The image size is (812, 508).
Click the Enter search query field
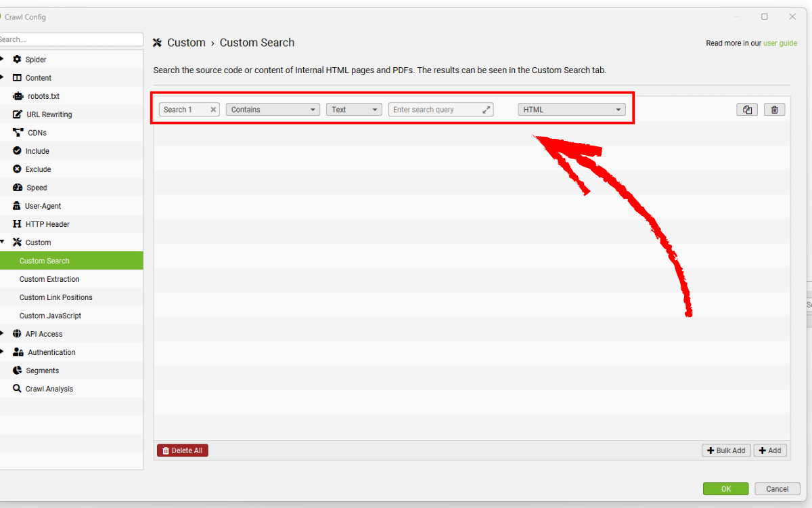pyautogui.click(x=434, y=110)
